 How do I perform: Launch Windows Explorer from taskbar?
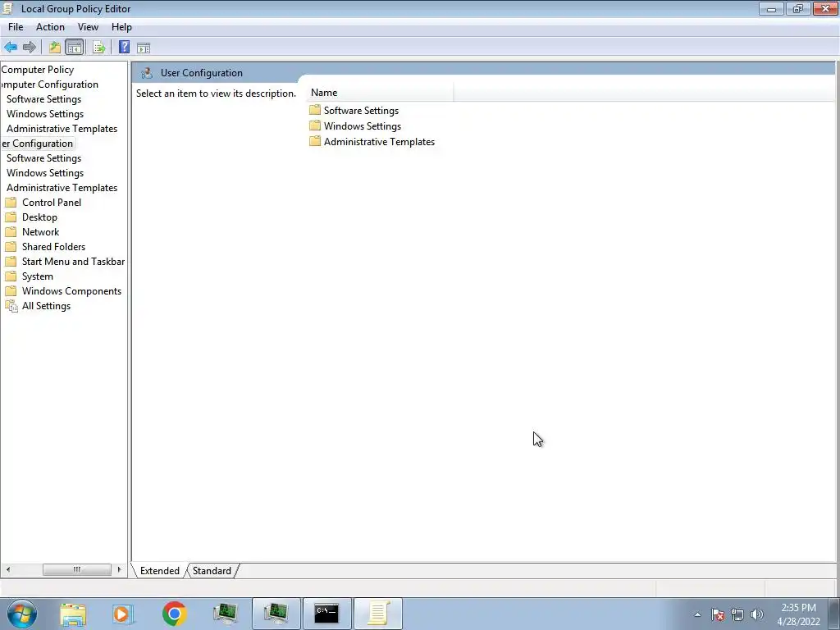pos(73,614)
